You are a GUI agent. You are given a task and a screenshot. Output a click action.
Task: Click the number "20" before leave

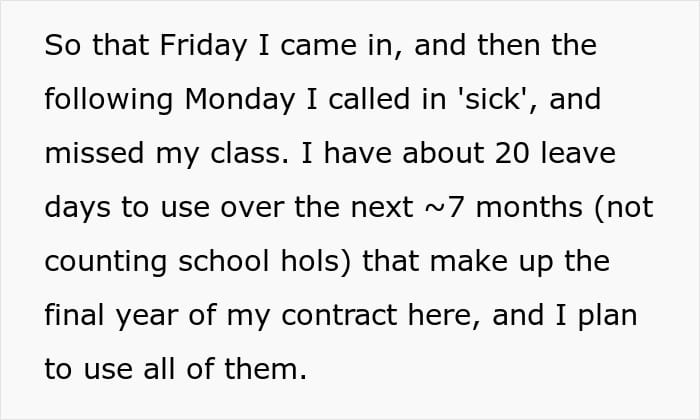[512, 153]
